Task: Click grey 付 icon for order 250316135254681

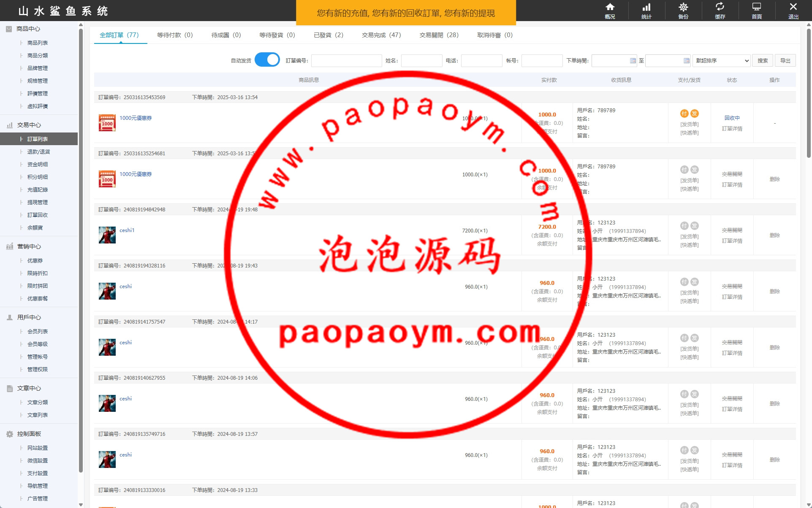Action: point(684,170)
